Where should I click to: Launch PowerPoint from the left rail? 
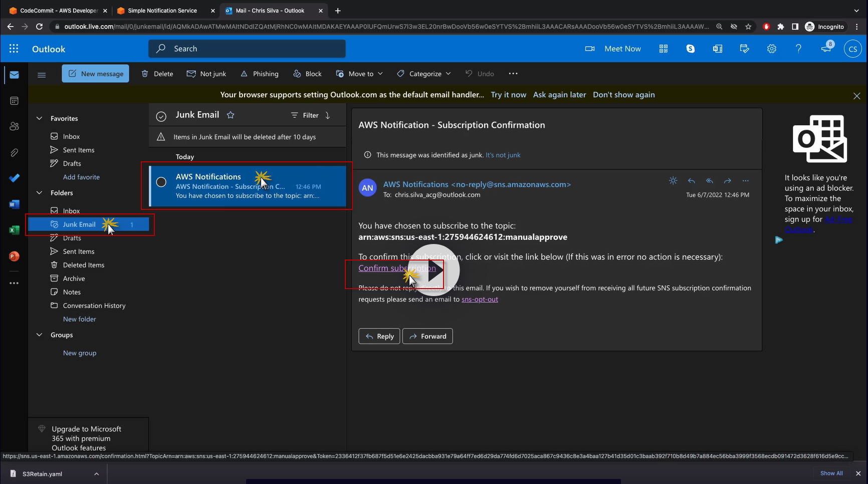pyautogui.click(x=14, y=256)
